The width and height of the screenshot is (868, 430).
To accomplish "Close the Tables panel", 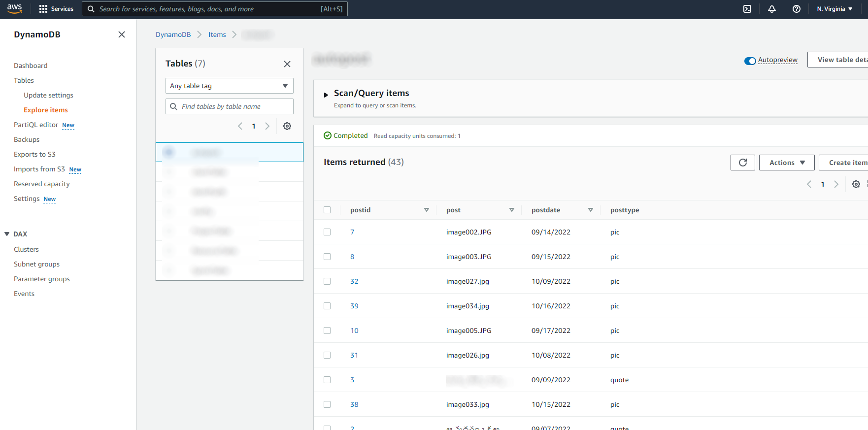I will pyautogui.click(x=287, y=64).
